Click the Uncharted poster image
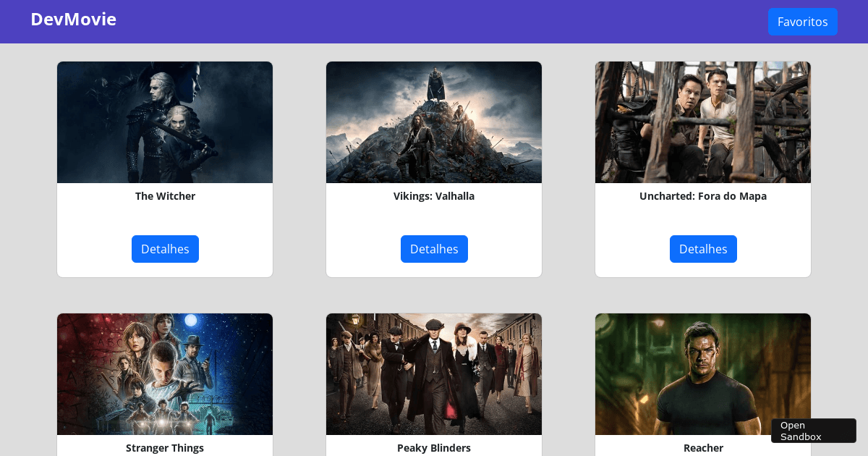Viewport: 868px width, 456px height. click(x=703, y=122)
